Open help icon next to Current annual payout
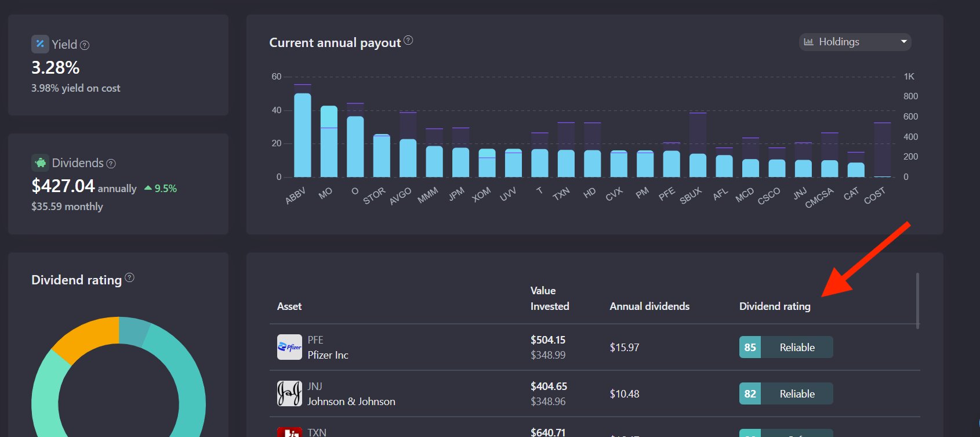 pos(408,40)
